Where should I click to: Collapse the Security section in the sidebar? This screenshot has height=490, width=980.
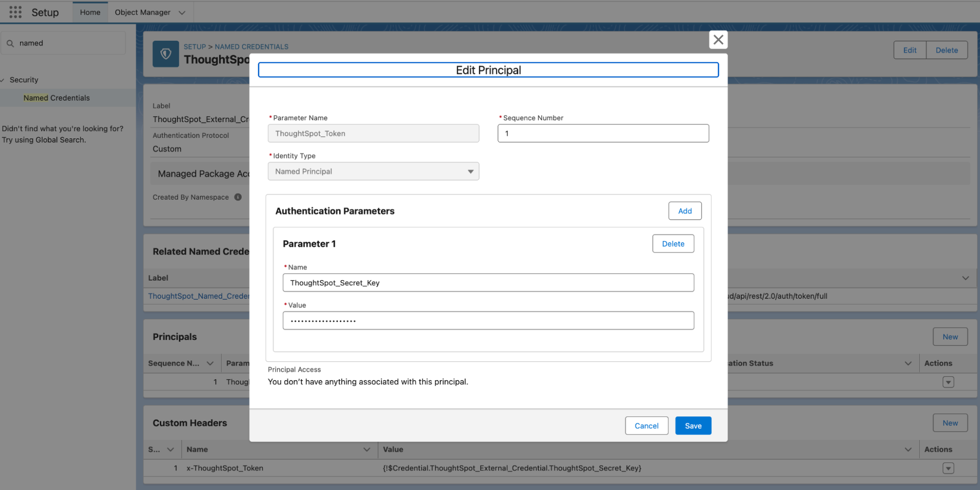click(x=3, y=79)
